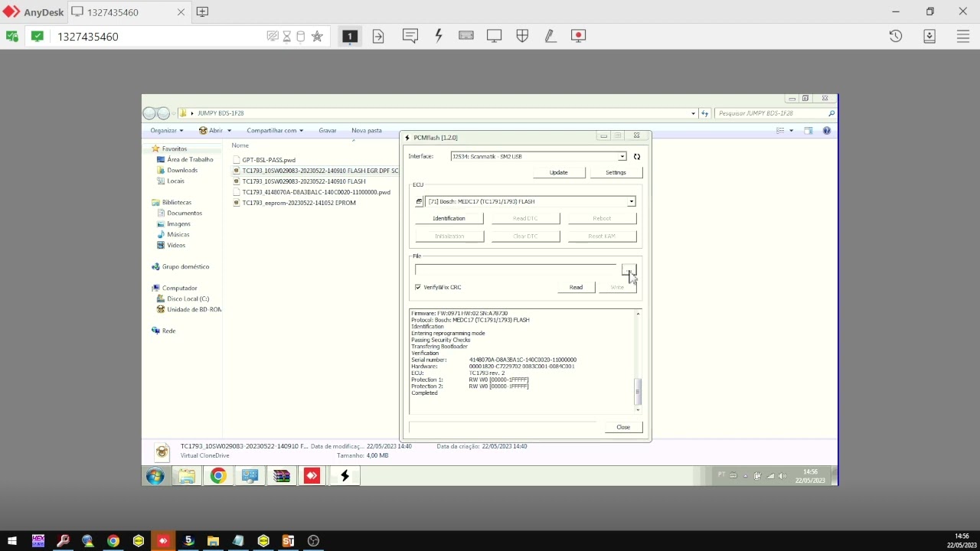The height and width of the screenshot is (551, 980).
Task: Toggle the Explorer preview pane icon
Action: point(808,131)
